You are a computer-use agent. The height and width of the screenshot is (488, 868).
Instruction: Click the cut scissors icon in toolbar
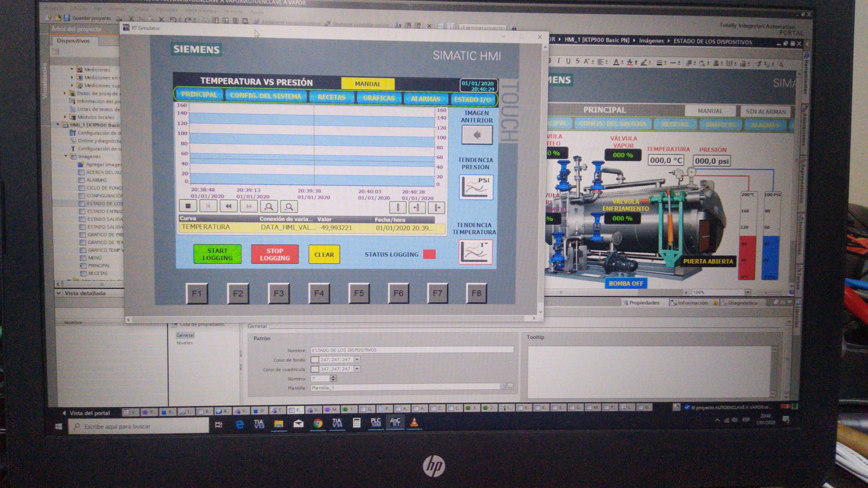coord(131,19)
